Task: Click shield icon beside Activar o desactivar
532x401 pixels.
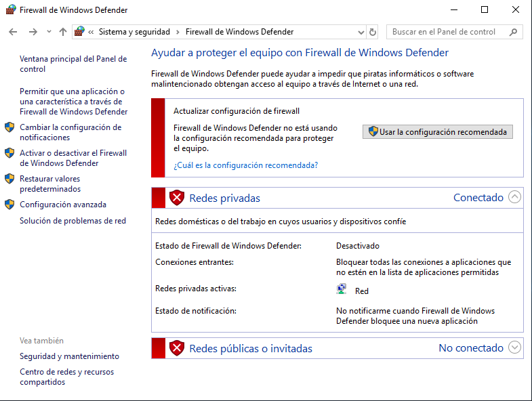Action: (x=9, y=153)
